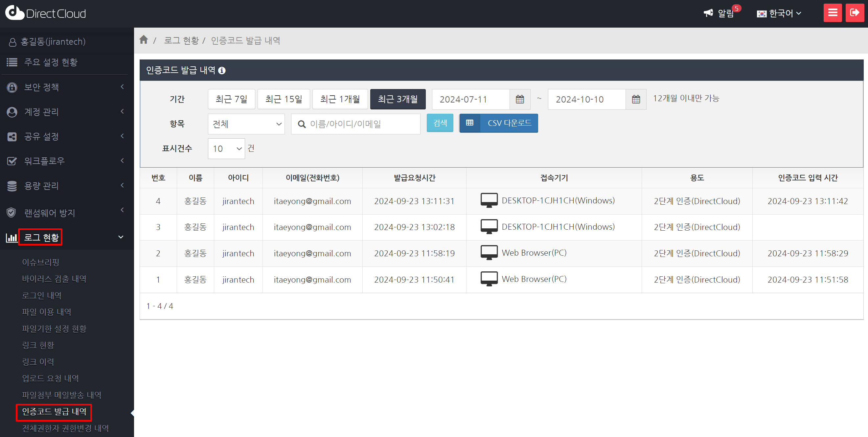Open 링크 현황 in sidebar
Viewport: 868px width, 437px height.
(38, 345)
